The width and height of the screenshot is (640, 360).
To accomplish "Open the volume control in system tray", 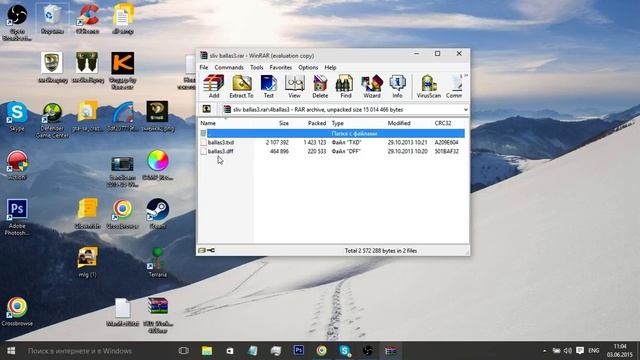I will [568, 351].
